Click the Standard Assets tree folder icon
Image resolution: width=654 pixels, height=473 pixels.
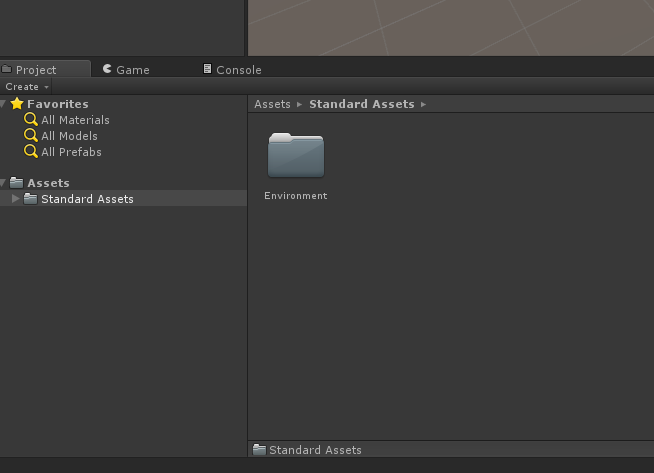[x=30, y=199]
